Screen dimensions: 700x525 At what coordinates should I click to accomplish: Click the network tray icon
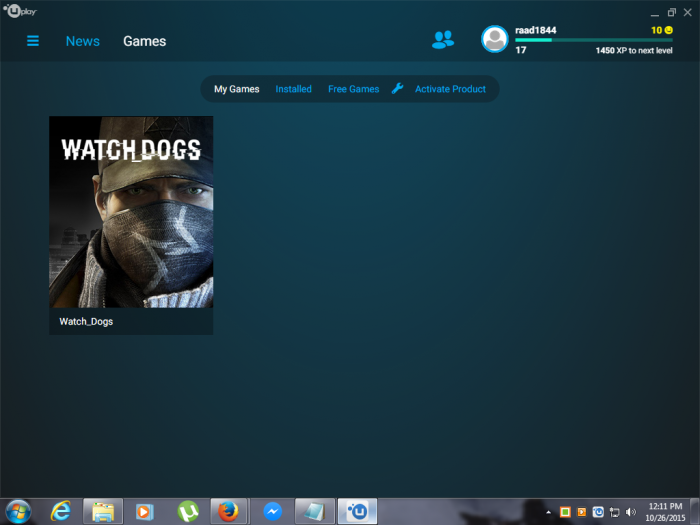coord(614,512)
